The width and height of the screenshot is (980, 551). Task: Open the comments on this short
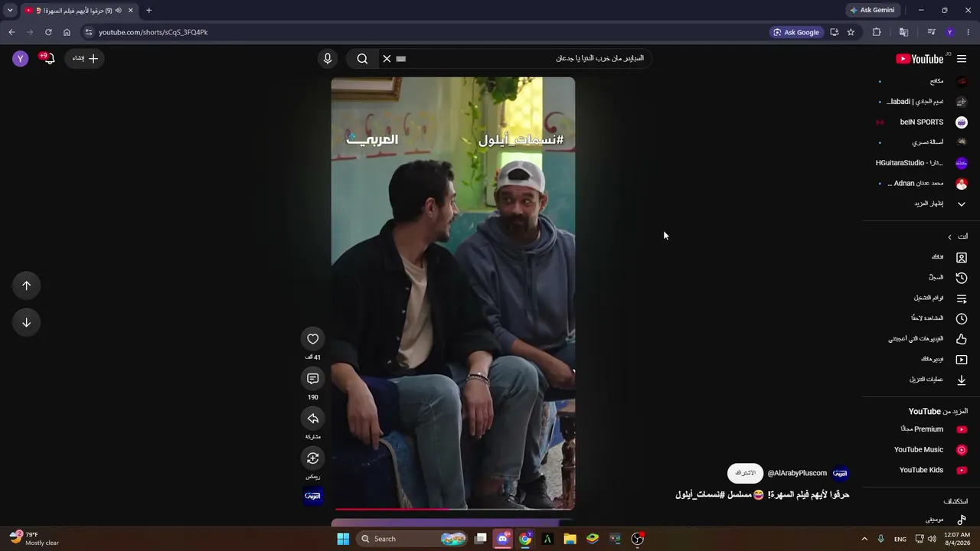coord(312,379)
